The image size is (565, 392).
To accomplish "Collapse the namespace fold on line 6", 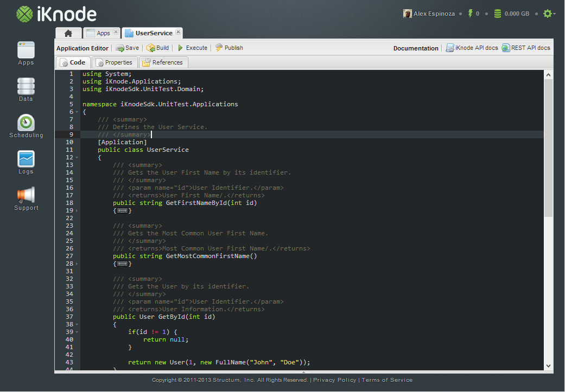I will [77, 112].
